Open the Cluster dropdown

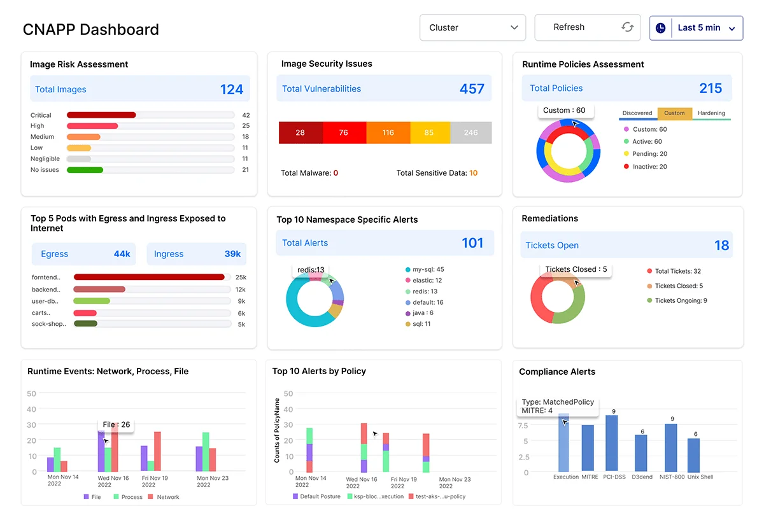click(x=472, y=27)
